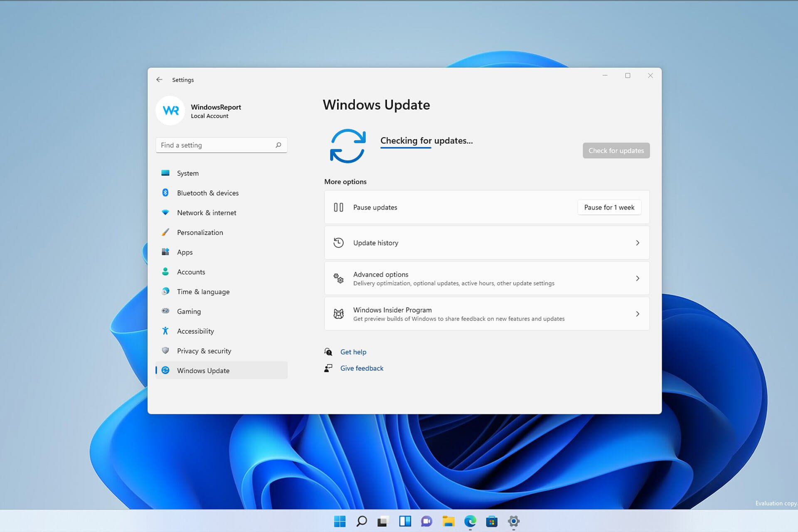
Task: Click the Time & language globe icon
Action: [165, 291]
